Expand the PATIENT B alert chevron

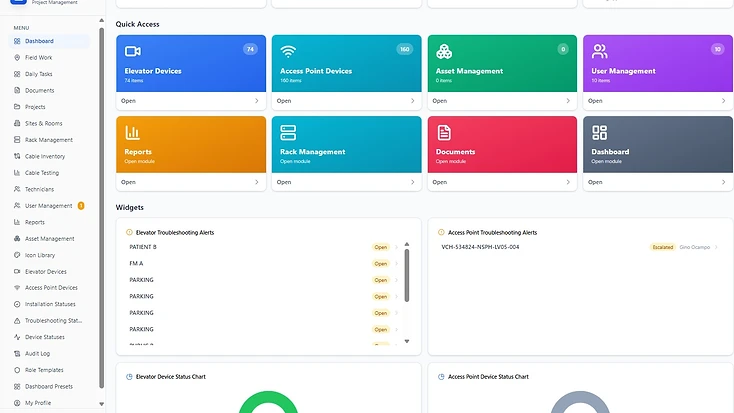pyautogui.click(x=396, y=247)
